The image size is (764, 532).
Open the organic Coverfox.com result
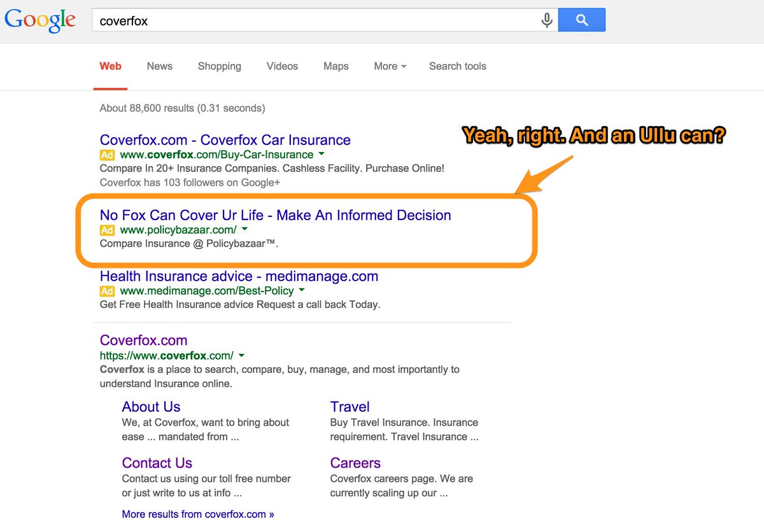(x=144, y=340)
